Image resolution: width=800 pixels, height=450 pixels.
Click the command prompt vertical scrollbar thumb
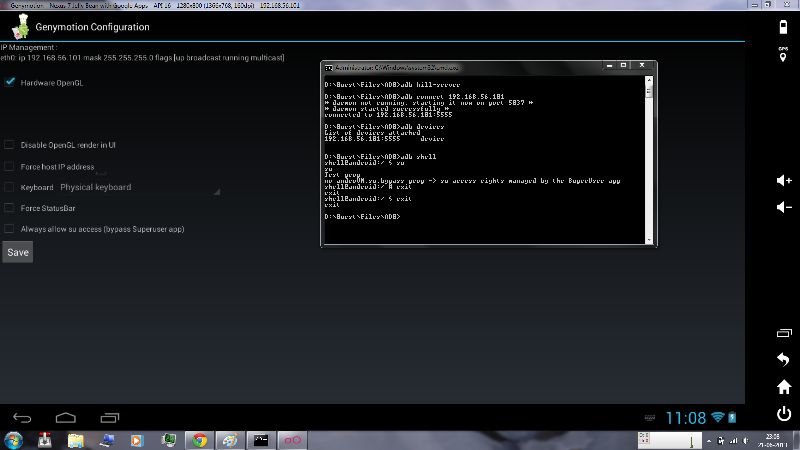[x=649, y=91]
